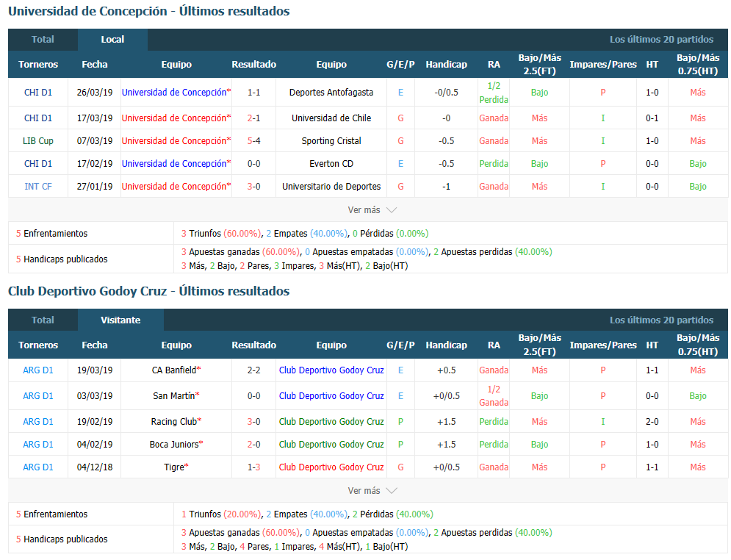Click the 1-1 result against Deportes Antofagasta
731x560 pixels.
pos(254,93)
